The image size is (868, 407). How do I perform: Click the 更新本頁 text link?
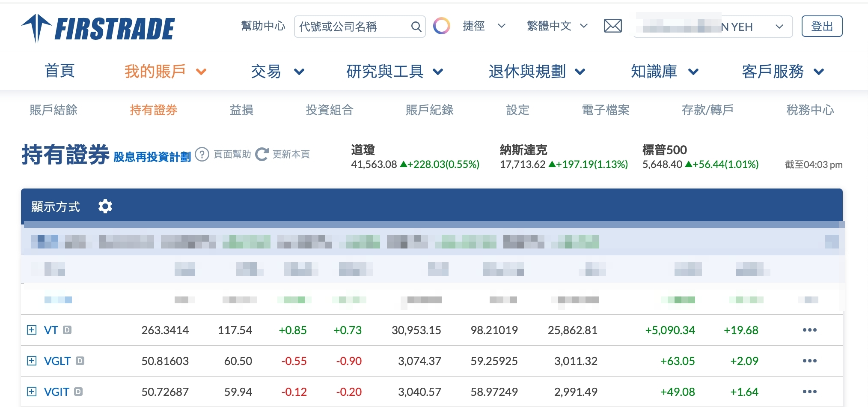[291, 154]
